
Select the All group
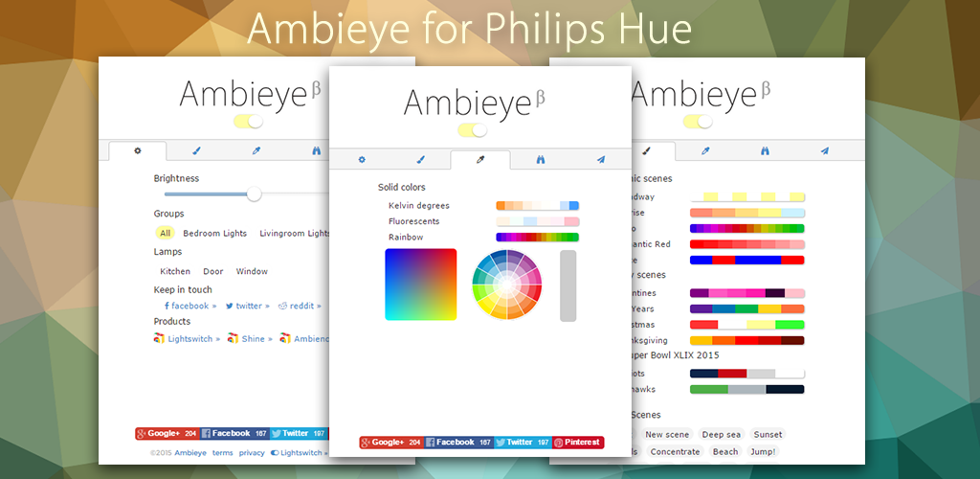[165, 233]
